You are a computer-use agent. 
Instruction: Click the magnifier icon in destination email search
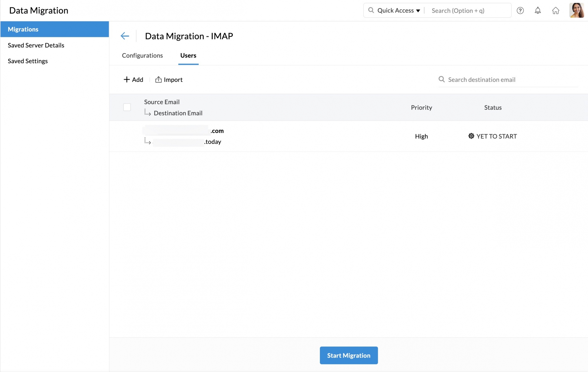pos(442,79)
